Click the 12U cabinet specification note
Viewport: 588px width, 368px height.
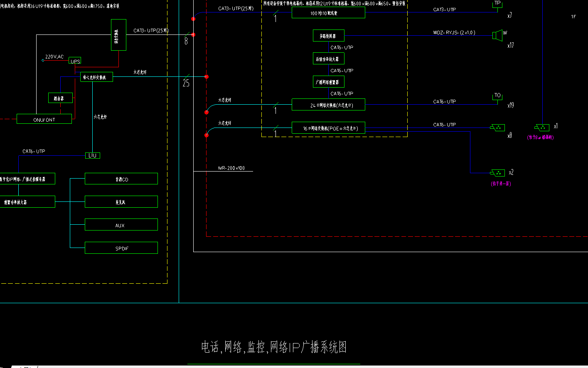coord(335,3)
